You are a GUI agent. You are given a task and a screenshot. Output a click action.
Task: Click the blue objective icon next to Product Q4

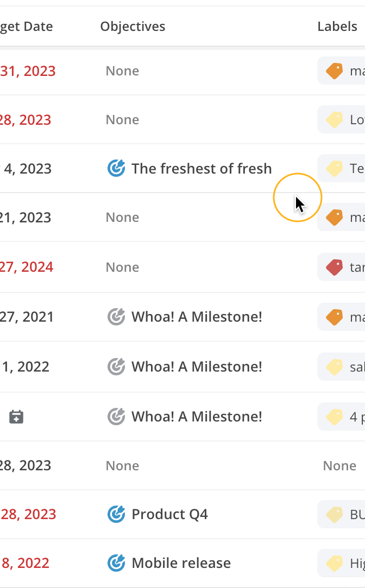tap(116, 514)
